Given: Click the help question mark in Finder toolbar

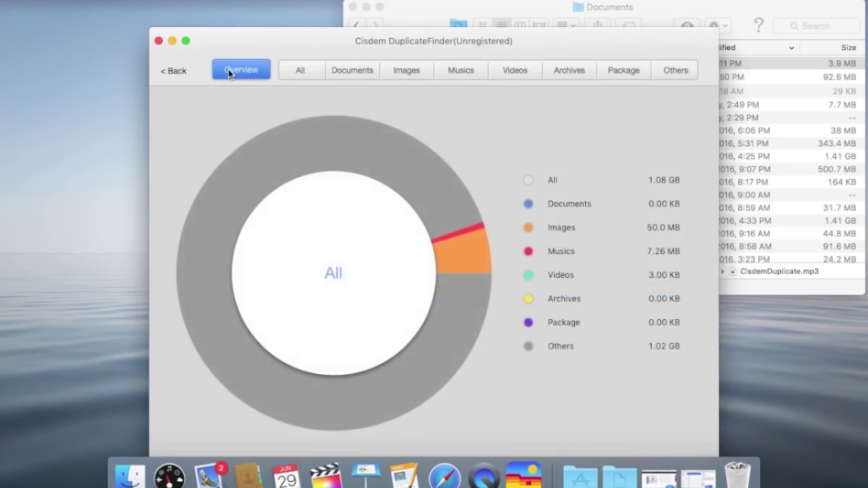Looking at the screenshot, I should click(x=759, y=26).
